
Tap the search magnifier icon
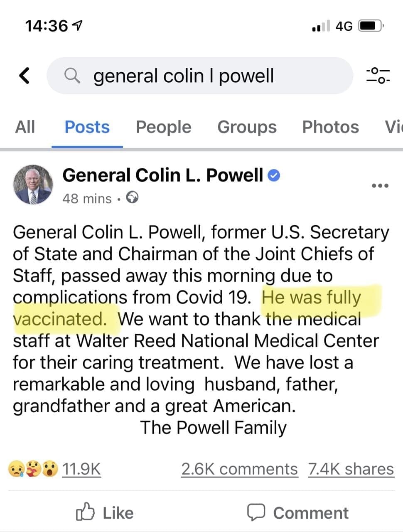coord(72,75)
